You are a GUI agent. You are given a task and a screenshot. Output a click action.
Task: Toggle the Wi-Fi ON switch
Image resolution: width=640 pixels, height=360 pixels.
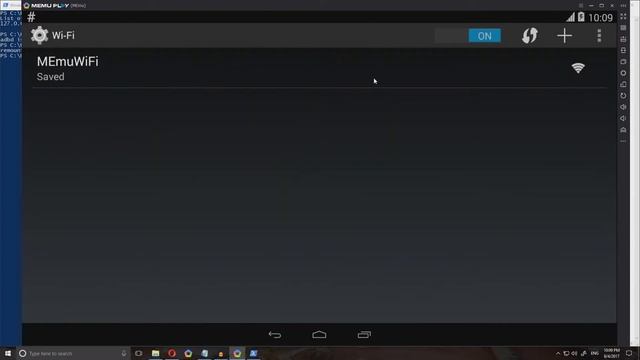[x=468, y=36]
